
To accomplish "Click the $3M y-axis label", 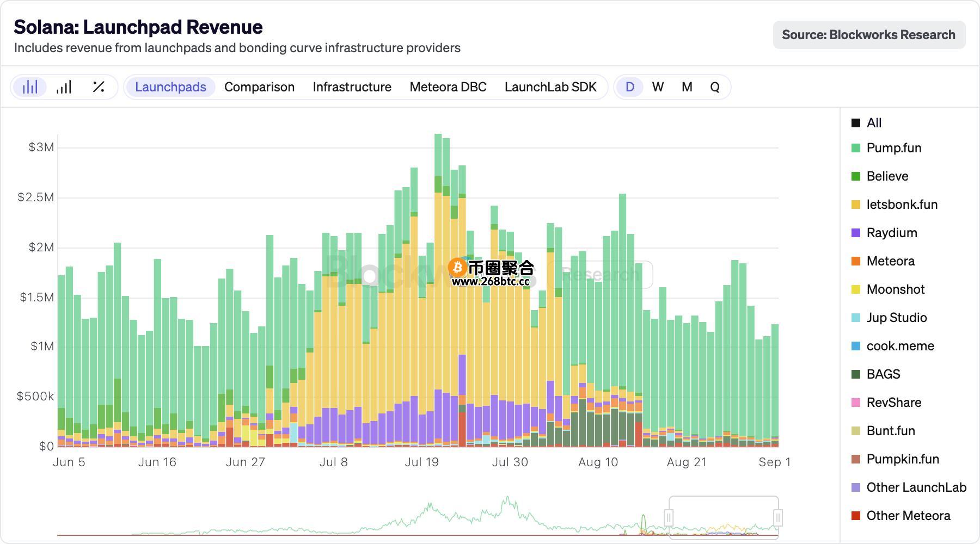I will coord(41,147).
